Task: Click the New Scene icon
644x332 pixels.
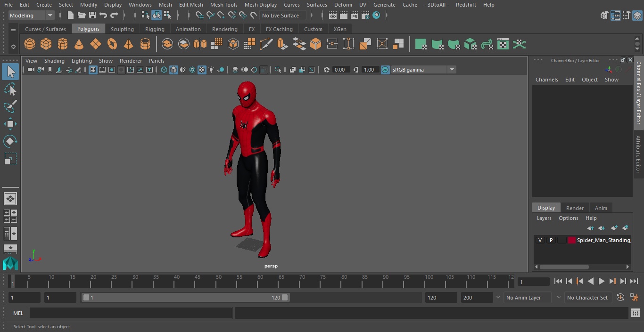Action: click(71, 16)
